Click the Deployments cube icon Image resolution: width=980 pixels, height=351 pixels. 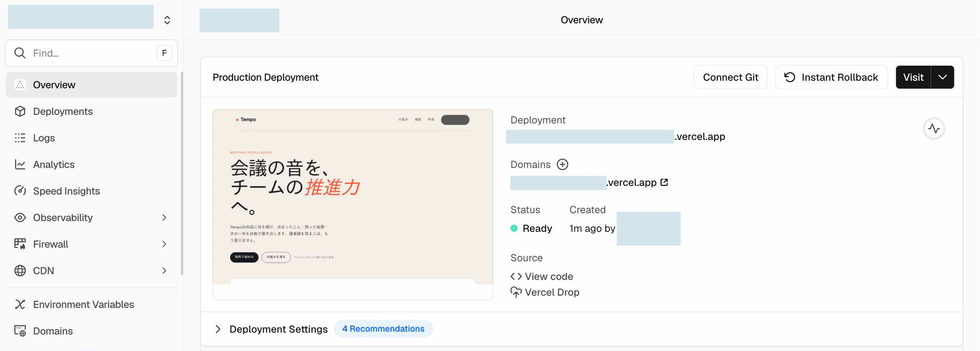coord(20,111)
